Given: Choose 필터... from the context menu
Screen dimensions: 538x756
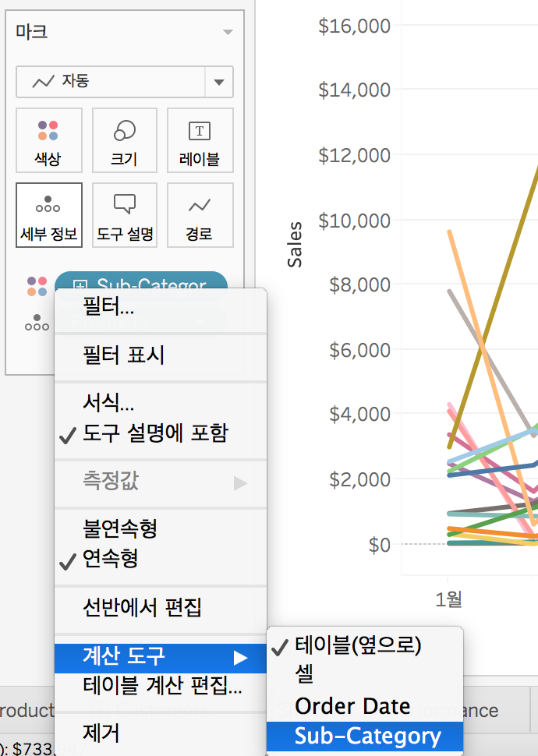Looking at the screenshot, I should coord(160,306).
